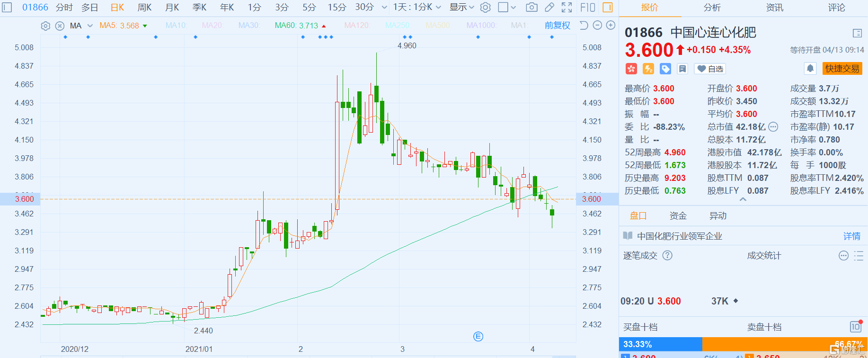
Task: Click the price alert bell icon
Action: point(810,69)
